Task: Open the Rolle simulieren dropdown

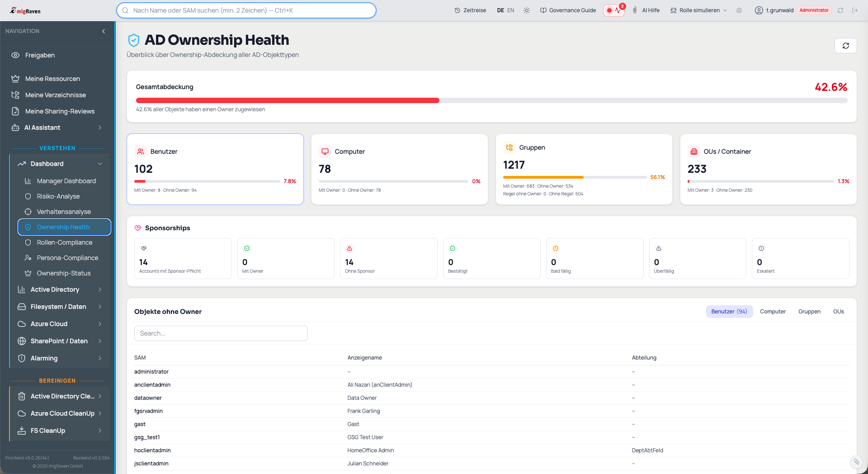Action: [699, 10]
